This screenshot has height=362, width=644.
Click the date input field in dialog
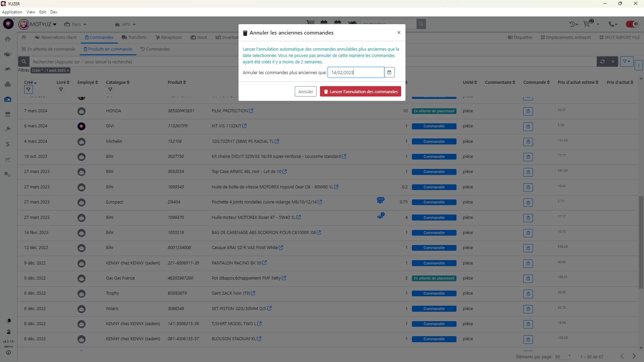tap(356, 72)
